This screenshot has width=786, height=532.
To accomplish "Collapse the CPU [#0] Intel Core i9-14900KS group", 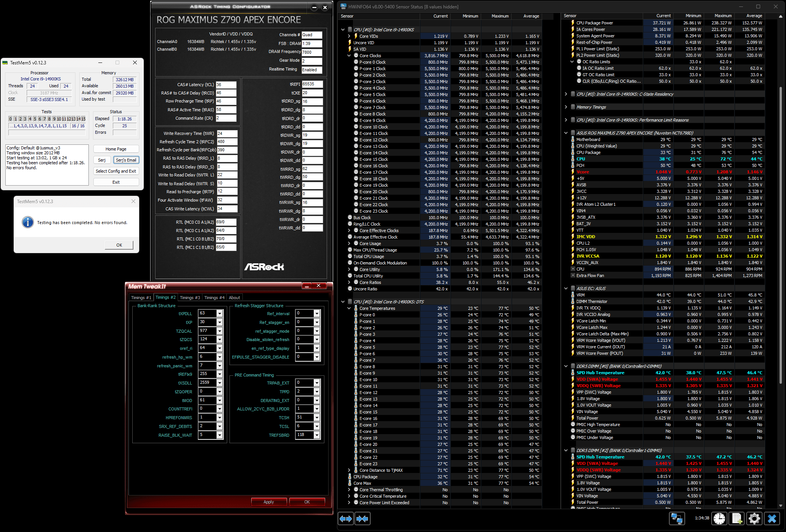I will click(343, 29).
